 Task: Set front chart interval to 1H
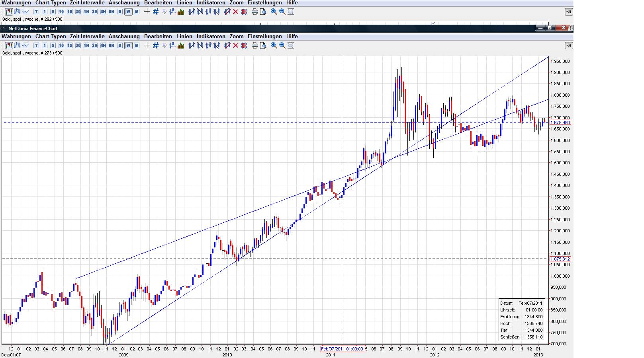pyautogui.click(x=86, y=45)
